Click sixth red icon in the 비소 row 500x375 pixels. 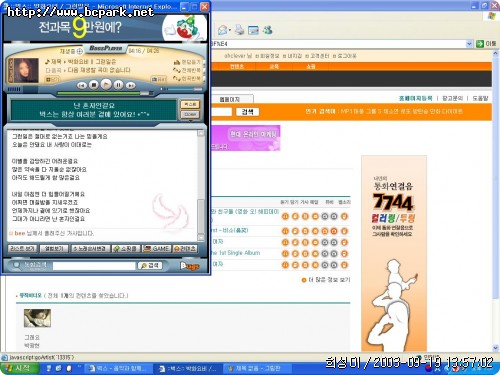pyautogui.click(x=334, y=231)
